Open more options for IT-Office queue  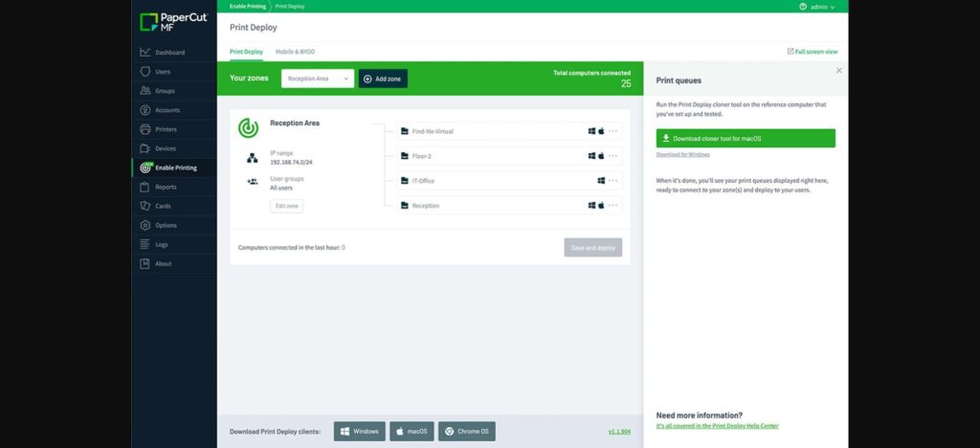tap(613, 181)
